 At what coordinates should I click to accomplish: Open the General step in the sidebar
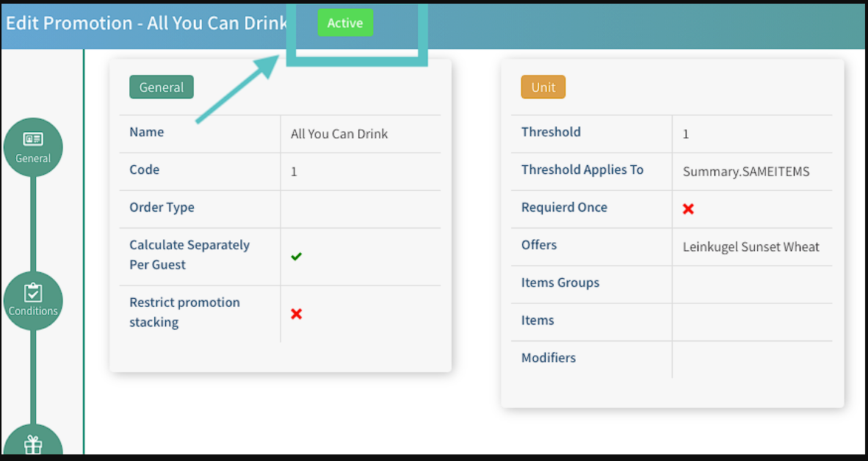coord(33,147)
